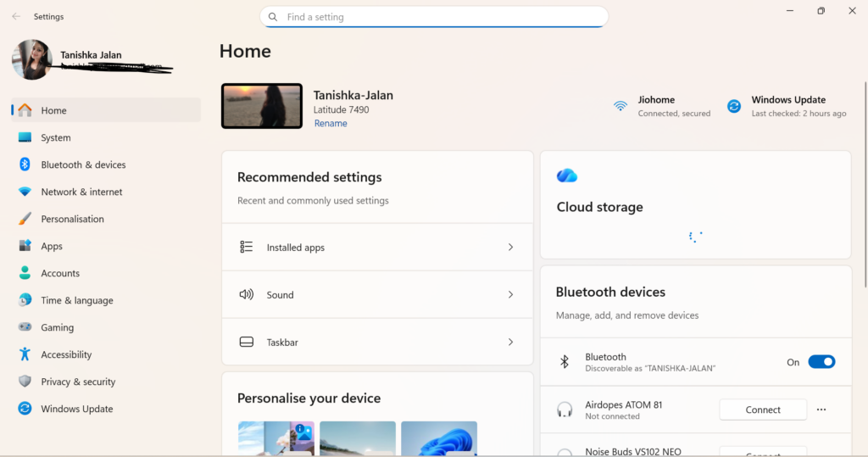
Task: Click the Cloud storage OneDrive icon
Action: point(567,176)
